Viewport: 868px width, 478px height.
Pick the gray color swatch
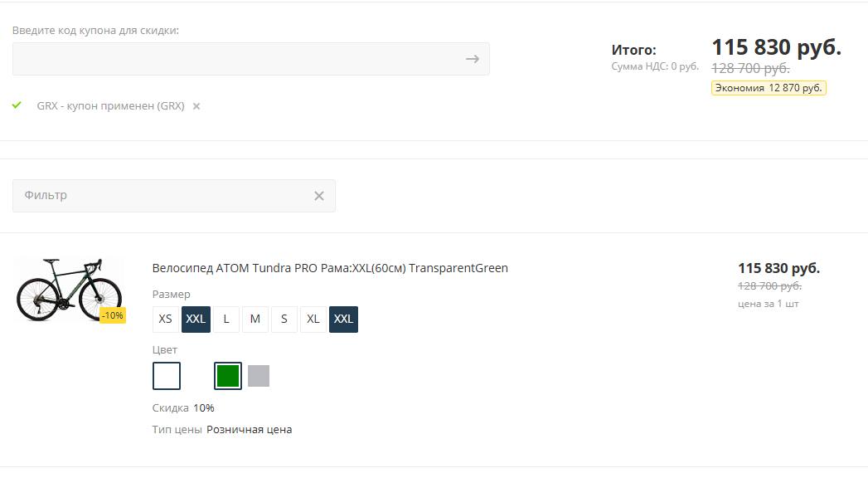point(259,376)
